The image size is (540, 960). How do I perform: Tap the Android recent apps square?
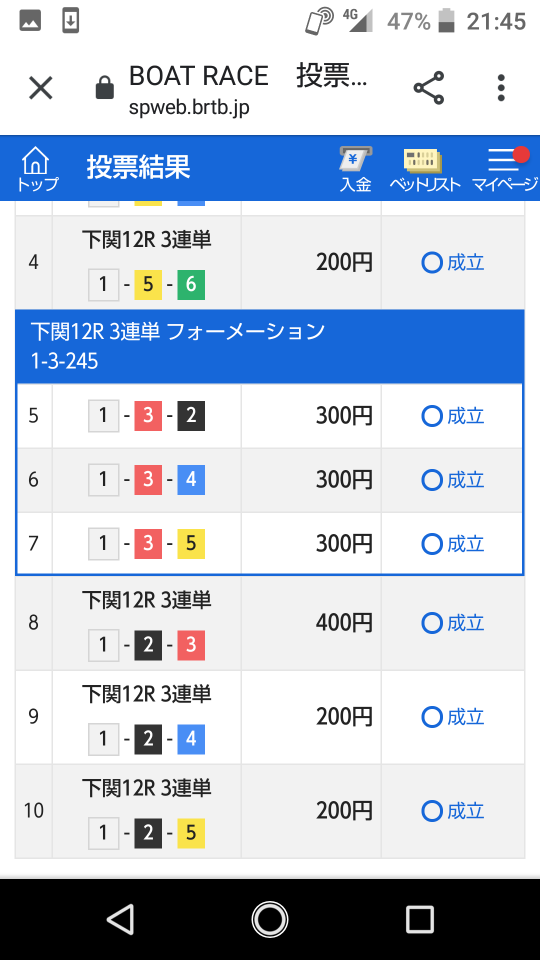(x=420, y=919)
